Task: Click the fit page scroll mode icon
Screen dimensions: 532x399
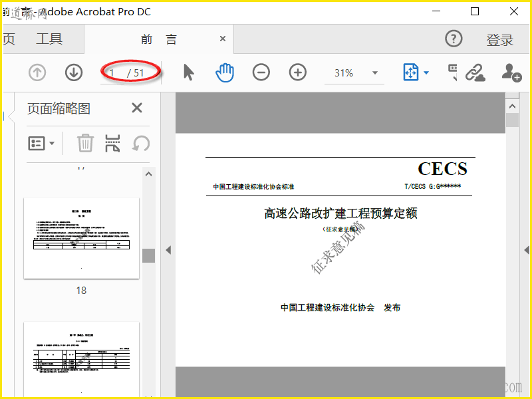Action: pos(411,72)
